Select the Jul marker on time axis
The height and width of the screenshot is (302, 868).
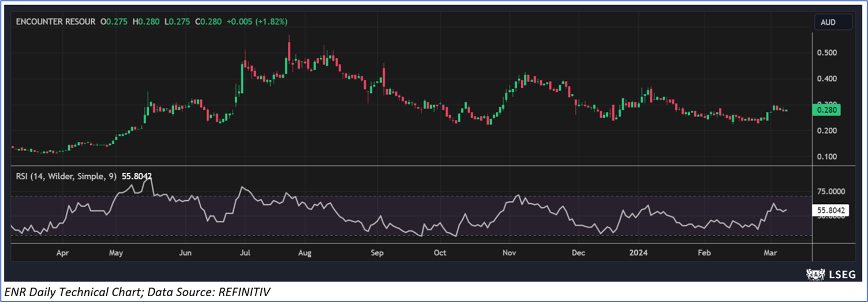pyautogui.click(x=245, y=253)
